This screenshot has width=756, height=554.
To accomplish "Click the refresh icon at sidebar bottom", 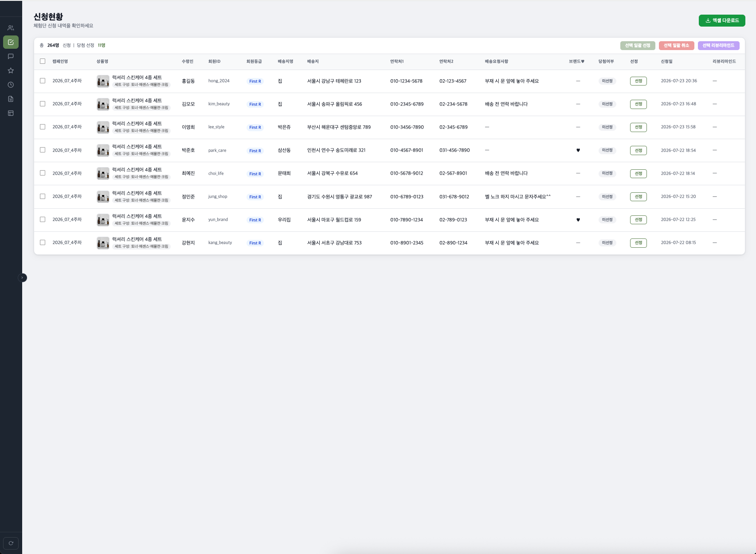I will pyautogui.click(x=11, y=543).
